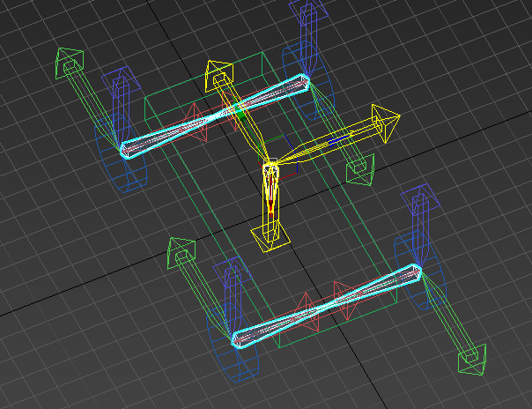Select the top cyan-highlighted axle bone
The height and width of the screenshot is (409, 532).
coord(215,116)
